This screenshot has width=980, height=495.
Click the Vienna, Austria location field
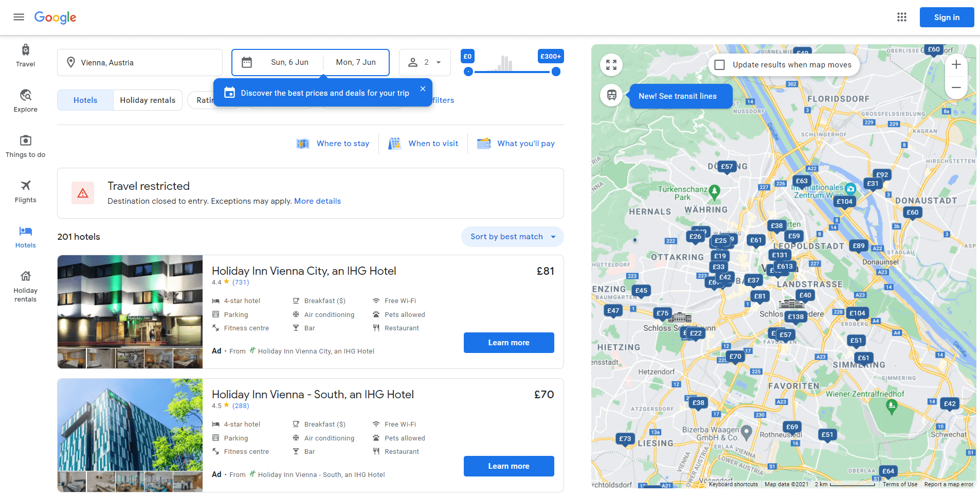click(x=140, y=62)
